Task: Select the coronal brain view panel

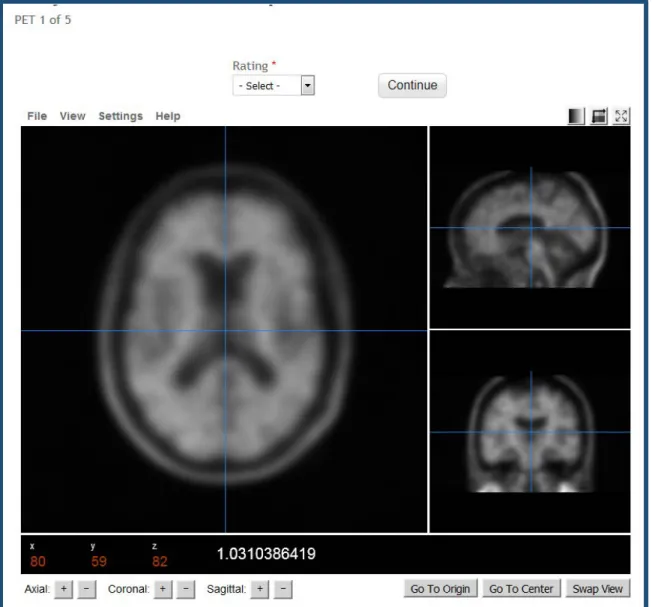Action: point(530,432)
